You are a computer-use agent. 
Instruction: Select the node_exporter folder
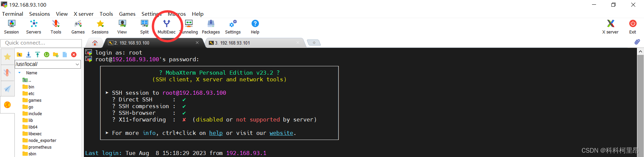[39, 140]
